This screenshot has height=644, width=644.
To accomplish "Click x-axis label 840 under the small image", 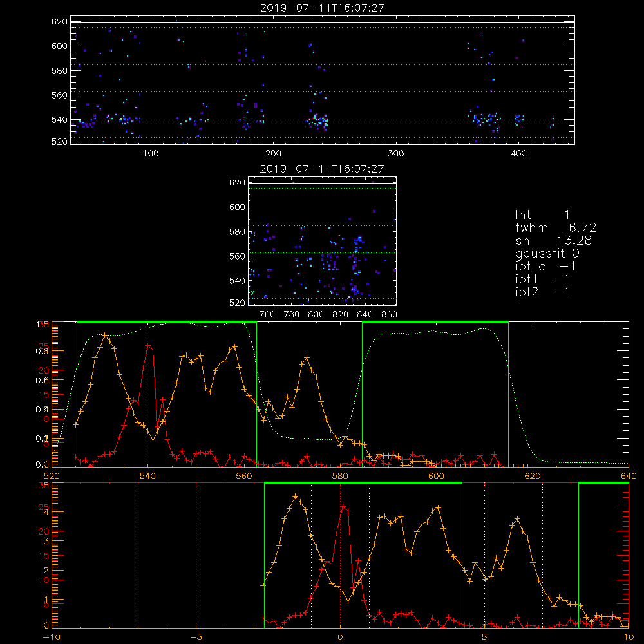I will click(x=365, y=315).
